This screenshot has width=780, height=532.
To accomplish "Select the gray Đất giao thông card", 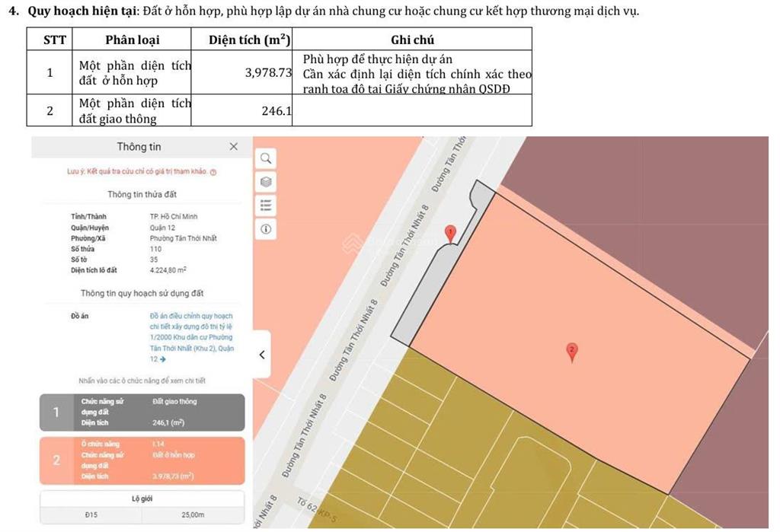I will pyautogui.click(x=142, y=413).
